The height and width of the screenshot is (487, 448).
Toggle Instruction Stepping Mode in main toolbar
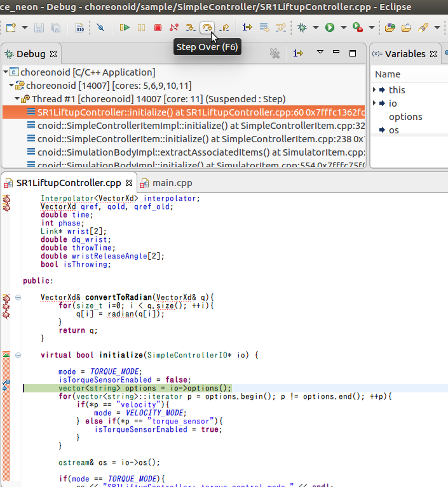coord(247,28)
